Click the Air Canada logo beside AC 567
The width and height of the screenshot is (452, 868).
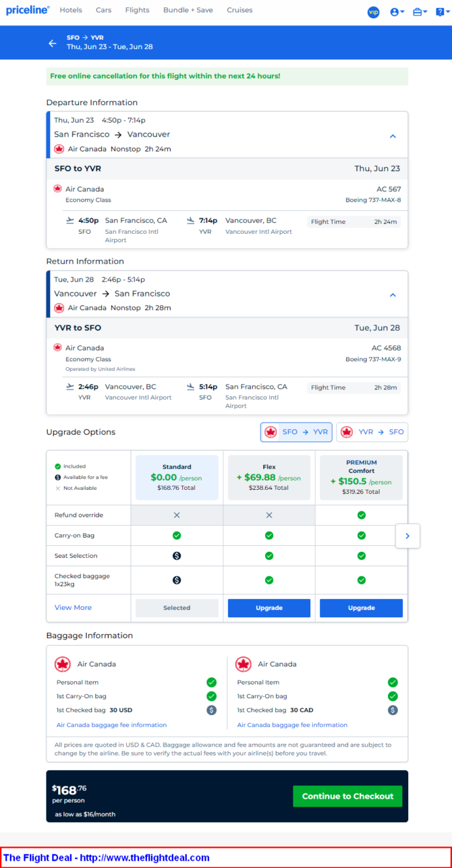[58, 189]
